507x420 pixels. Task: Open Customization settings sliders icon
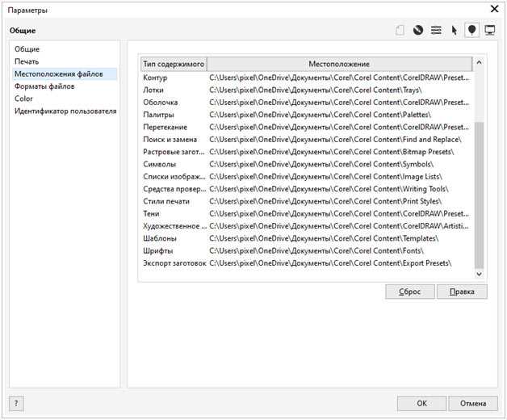436,31
